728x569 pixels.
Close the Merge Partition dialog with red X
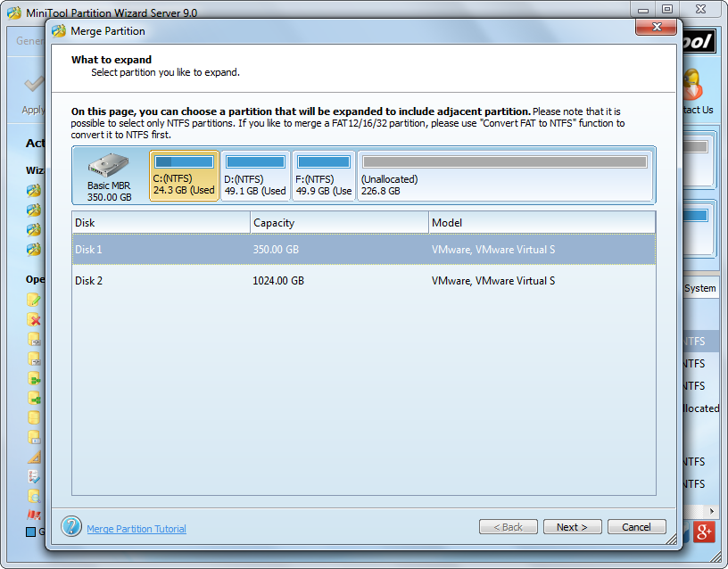[x=656, y=27]
